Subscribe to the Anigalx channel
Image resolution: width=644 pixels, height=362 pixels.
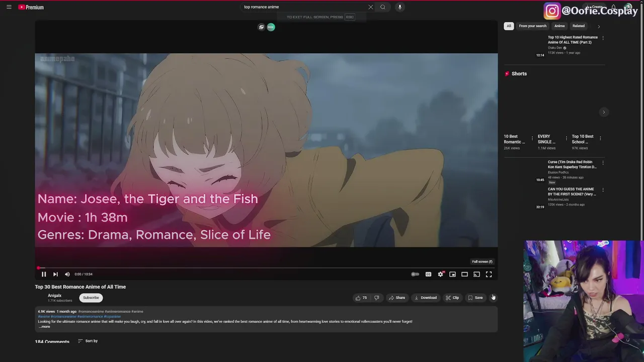[91, 298]
